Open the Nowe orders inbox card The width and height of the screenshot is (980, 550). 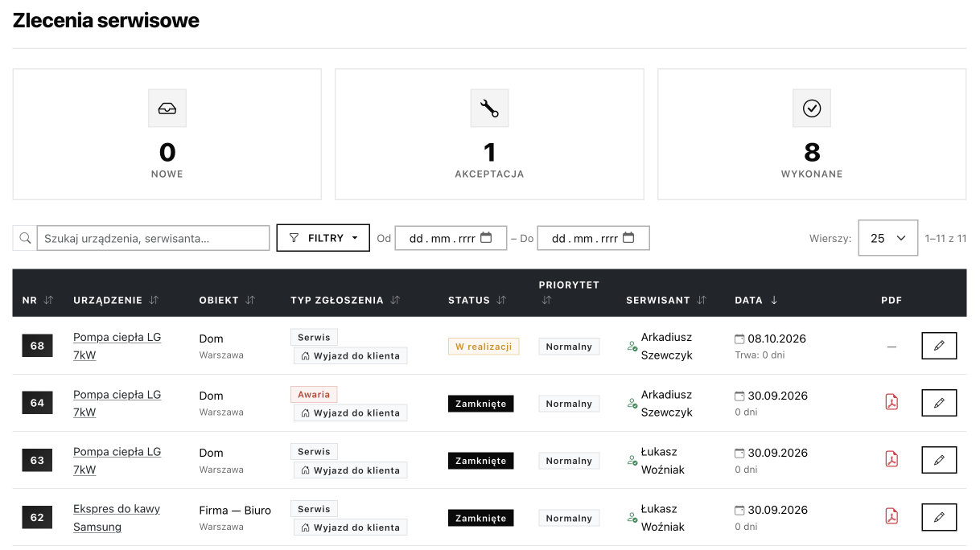pos(167,134)
